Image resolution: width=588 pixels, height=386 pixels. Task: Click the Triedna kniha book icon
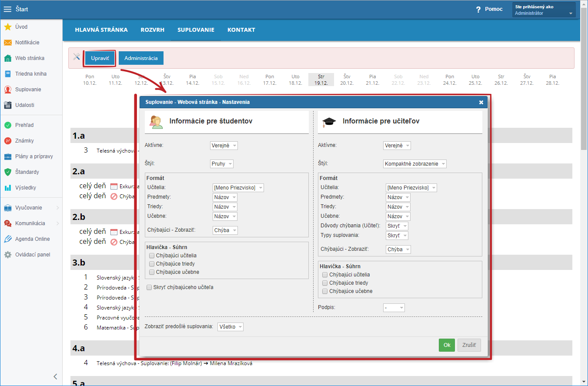[8, 74]
